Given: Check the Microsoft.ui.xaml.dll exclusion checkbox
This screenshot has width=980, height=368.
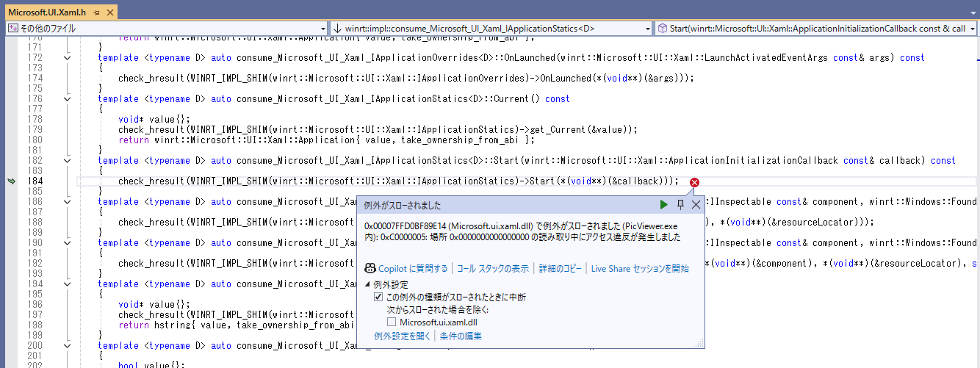Looking at the screenshot, I should [x=392, y=322].
